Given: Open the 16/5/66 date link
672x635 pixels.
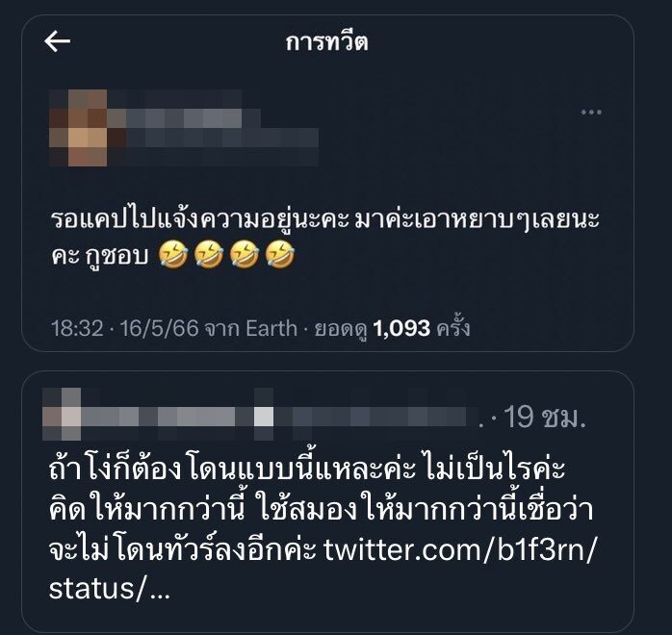Looking at the screenshot, I should pos(160,329).
